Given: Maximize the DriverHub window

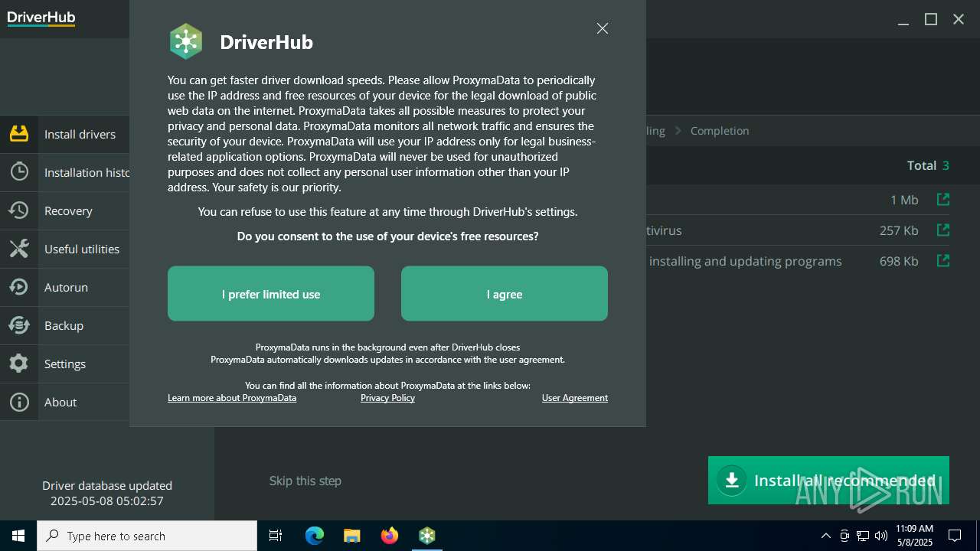Looking at the screenshot, I should pyautogui.click(x=931, y=19).
